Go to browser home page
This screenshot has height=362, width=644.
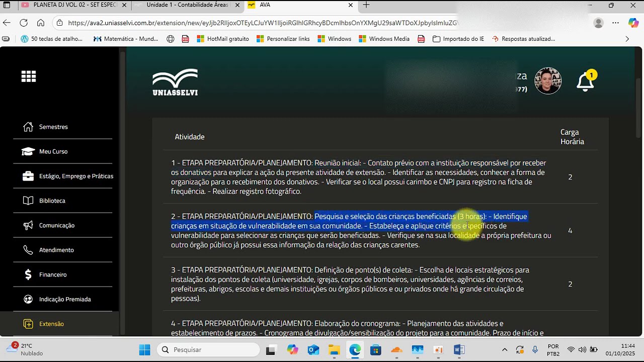(x=41, y=23)
